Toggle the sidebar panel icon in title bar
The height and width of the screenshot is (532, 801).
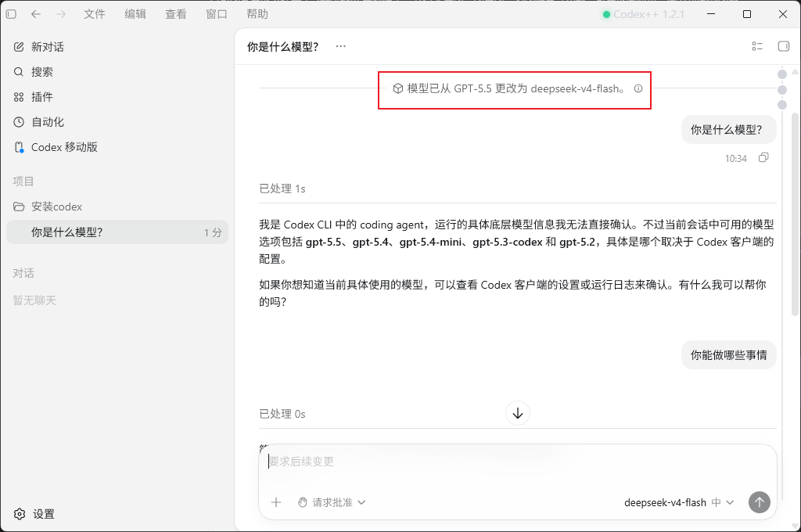tap(11, 14)
